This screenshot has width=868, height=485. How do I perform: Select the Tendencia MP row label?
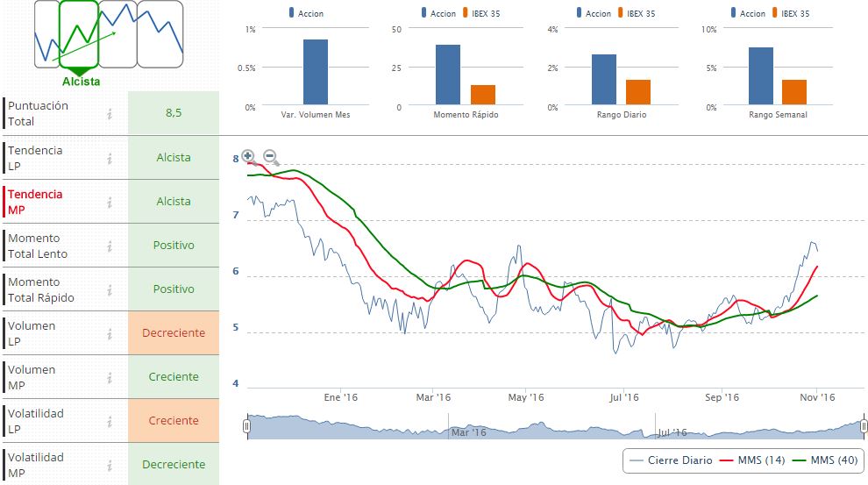pyautogui.click(x=35, y=202)
